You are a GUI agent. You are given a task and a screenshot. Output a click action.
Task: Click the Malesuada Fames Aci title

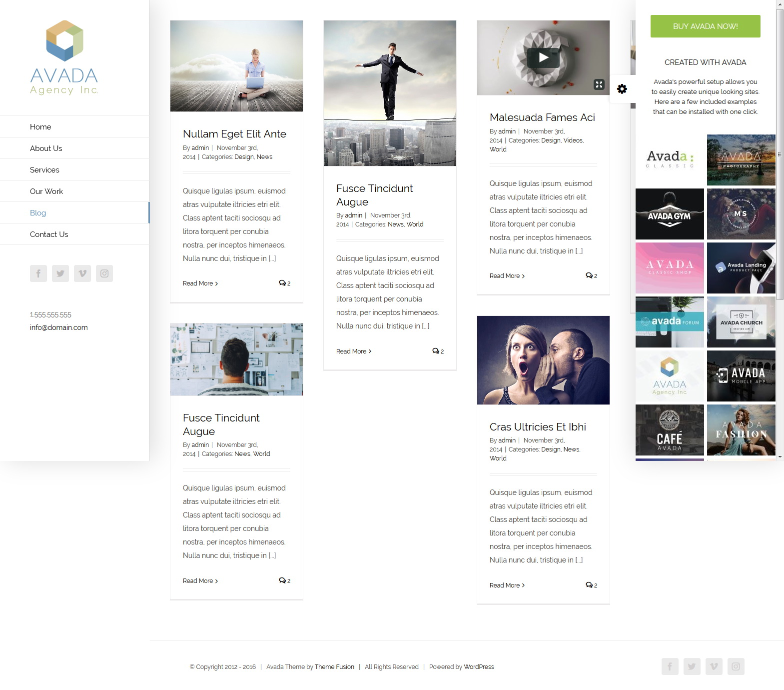click(542, 117)
